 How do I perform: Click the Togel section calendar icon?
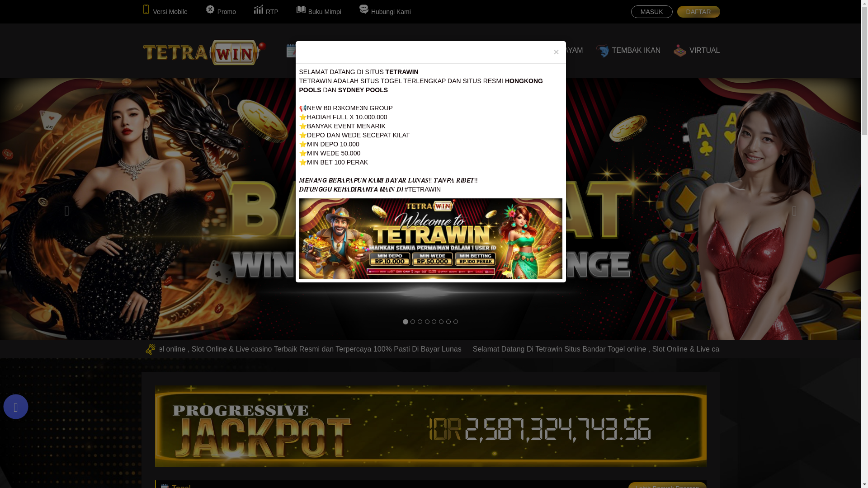[x=165, y=486]
